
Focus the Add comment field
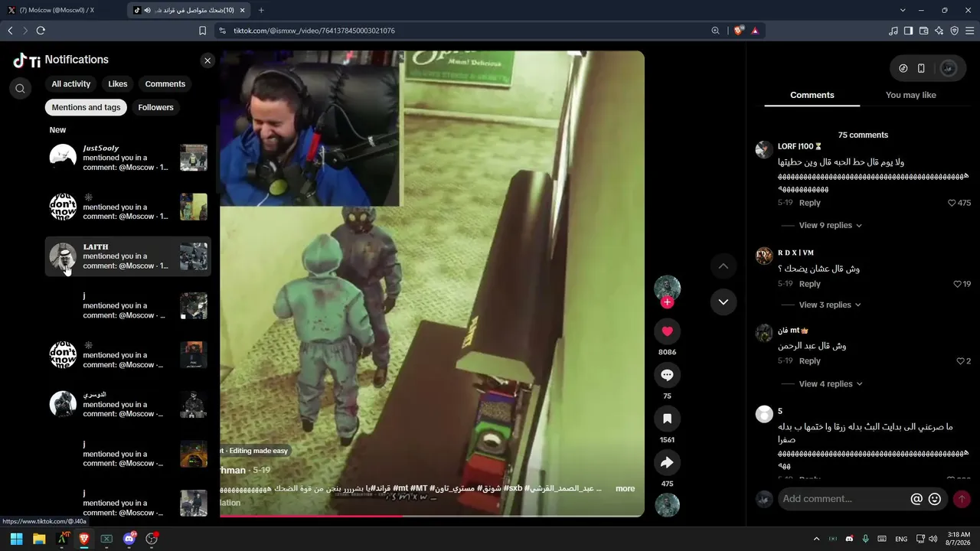(843, 499)
